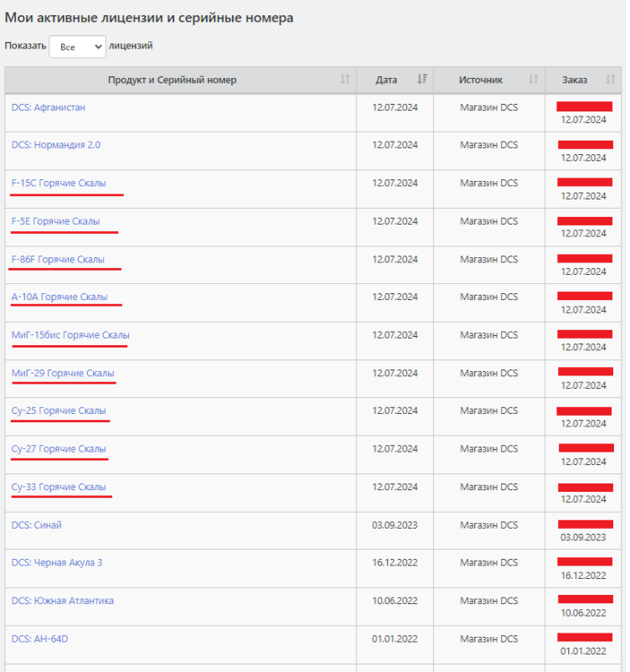This screenshot has width=630, height=672.
Task: Select the Су-25 Горячие Скалы link
Action: [x=59, y=411]
